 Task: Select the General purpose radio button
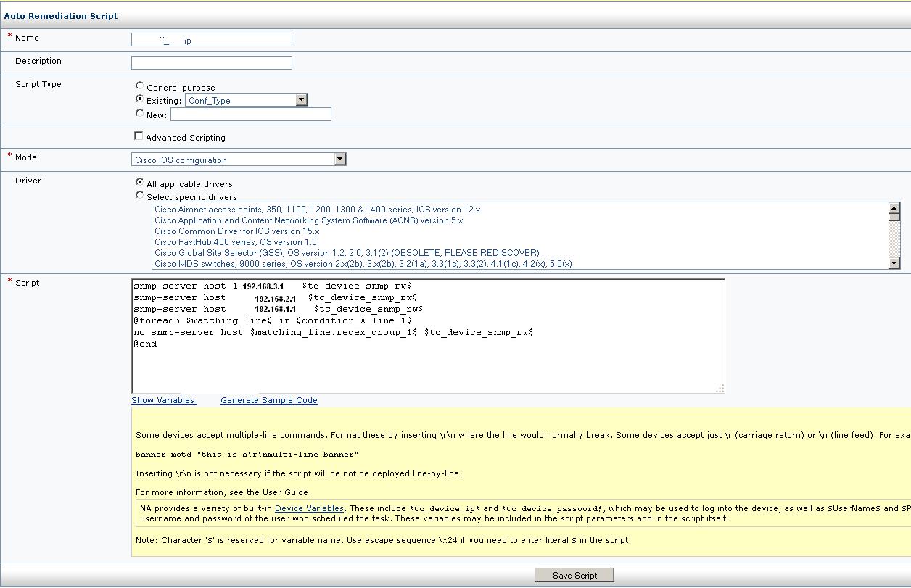[x=140, y=86]
